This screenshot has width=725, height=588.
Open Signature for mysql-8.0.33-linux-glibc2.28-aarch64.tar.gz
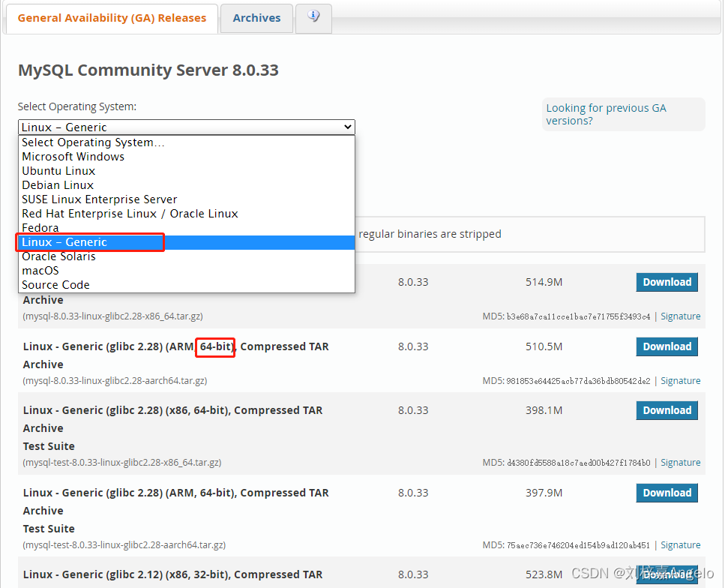pos(680,381)
